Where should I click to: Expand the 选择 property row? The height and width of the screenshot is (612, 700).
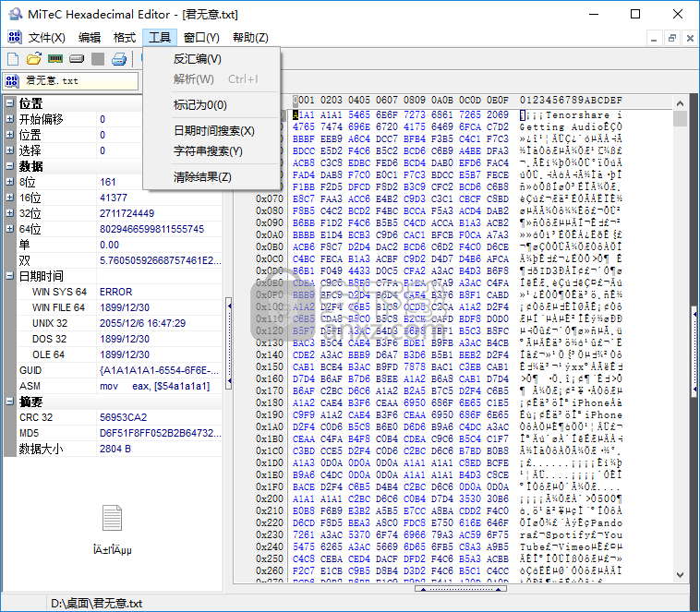[10, 150]
